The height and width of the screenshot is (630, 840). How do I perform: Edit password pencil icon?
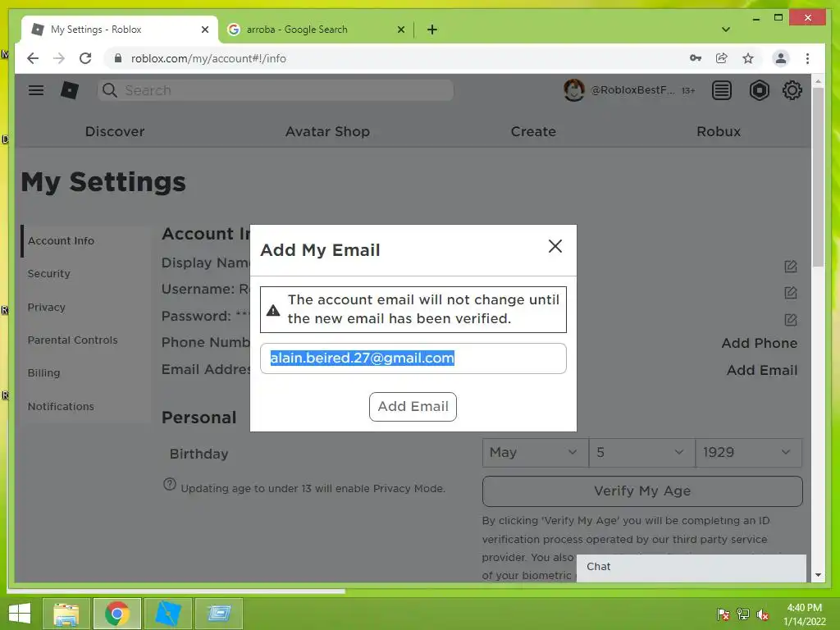pyautogui.click(x=790, y=320)
